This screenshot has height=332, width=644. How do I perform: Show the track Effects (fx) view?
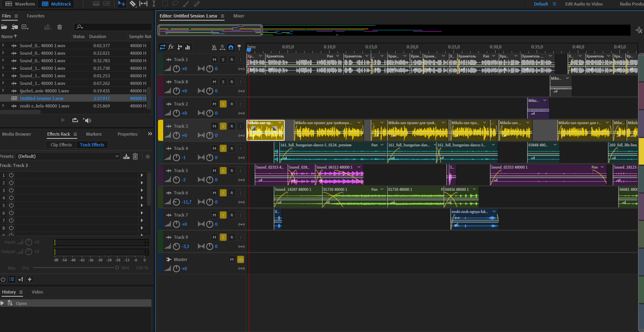171,47
